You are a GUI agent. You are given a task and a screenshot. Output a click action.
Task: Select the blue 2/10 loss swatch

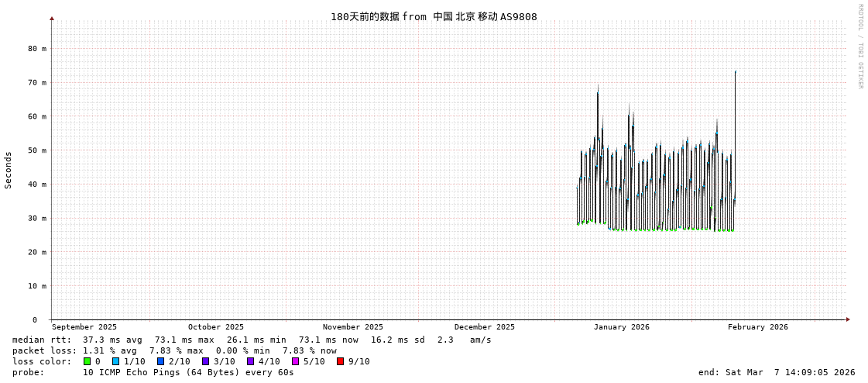pos(160,361)
